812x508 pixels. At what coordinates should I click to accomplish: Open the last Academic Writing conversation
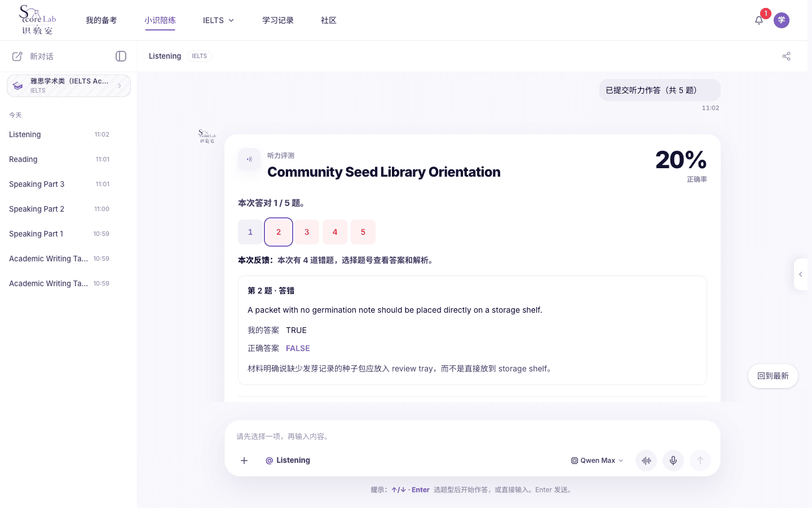coord(60,283)
